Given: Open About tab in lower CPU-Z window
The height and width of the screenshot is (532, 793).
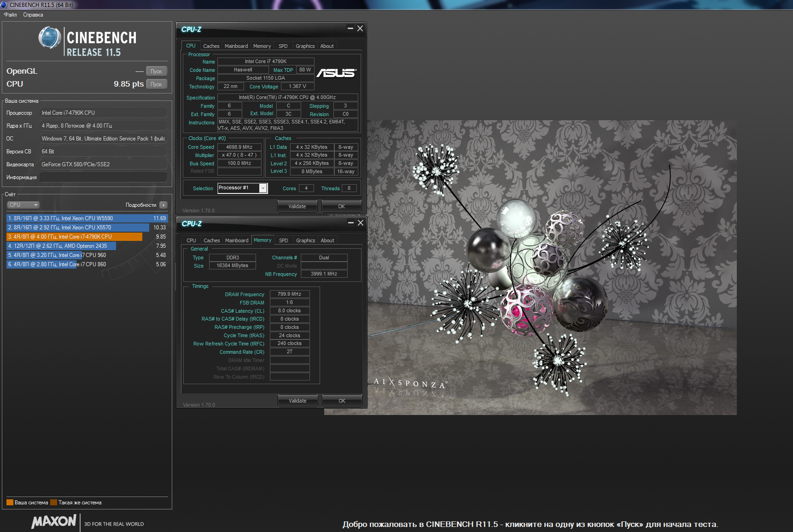Looking at the screenshot, I should pos(327,240).
